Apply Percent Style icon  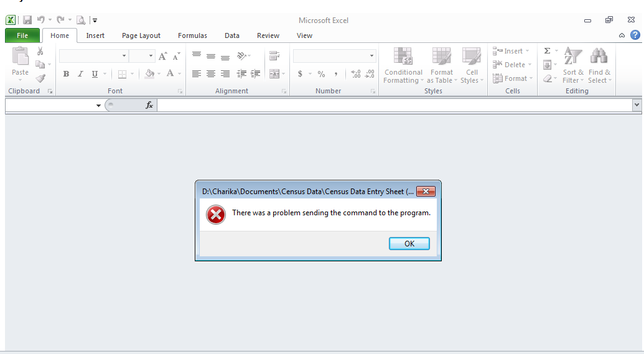click(321, 74)
